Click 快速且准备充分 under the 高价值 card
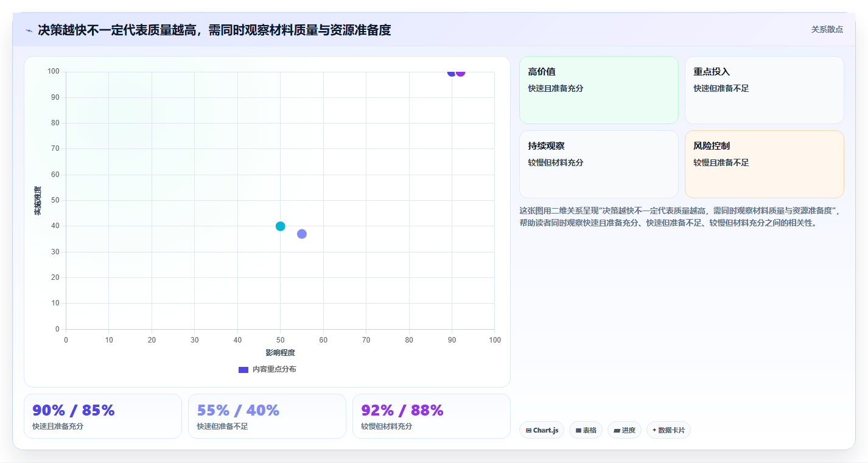 pyautogui.click(x=556, y=88)
